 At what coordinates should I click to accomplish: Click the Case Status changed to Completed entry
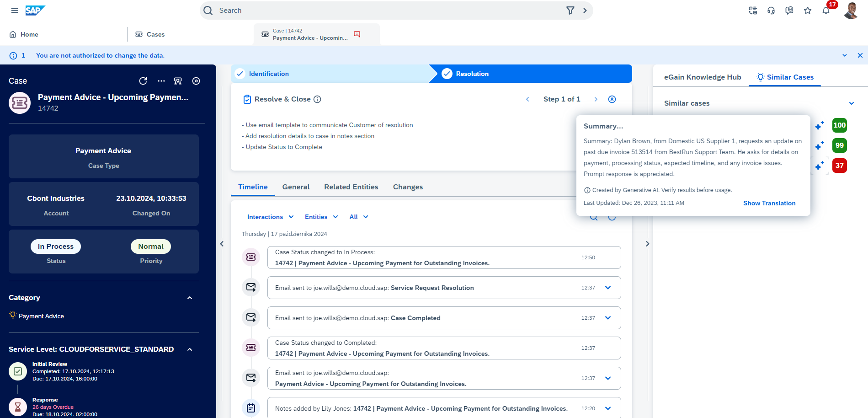click(444, 348)
